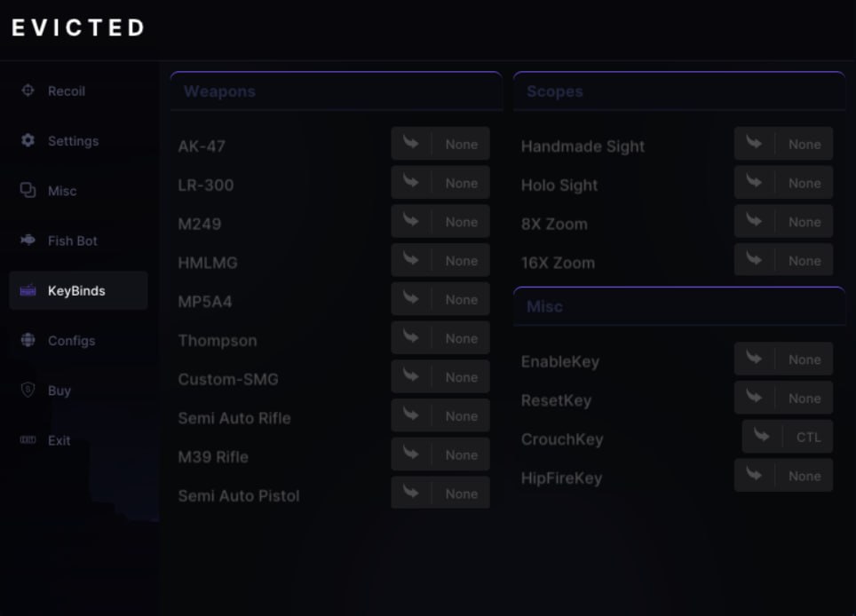Click the Exit icon in sidebar
Screen dimensions: 856x616
[28, 440]
